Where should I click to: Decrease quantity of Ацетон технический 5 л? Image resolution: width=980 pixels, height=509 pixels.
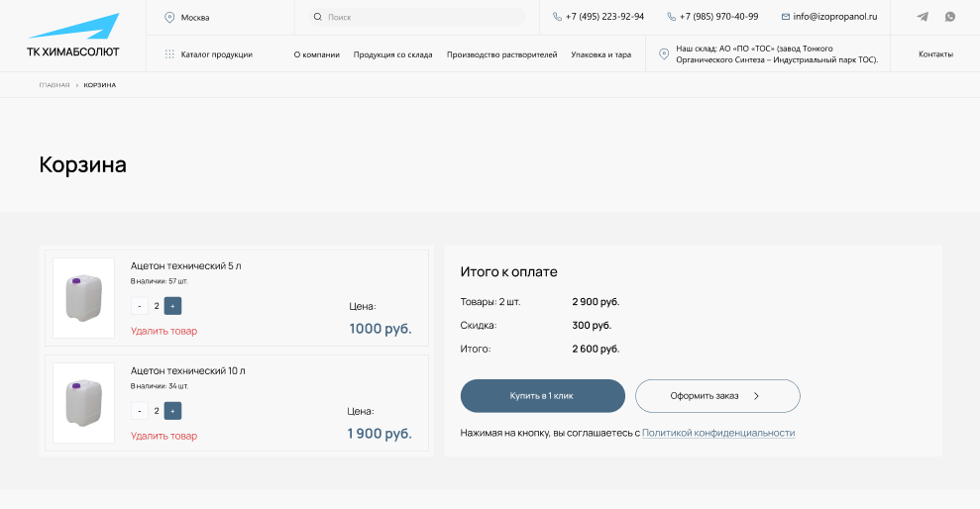140,306
